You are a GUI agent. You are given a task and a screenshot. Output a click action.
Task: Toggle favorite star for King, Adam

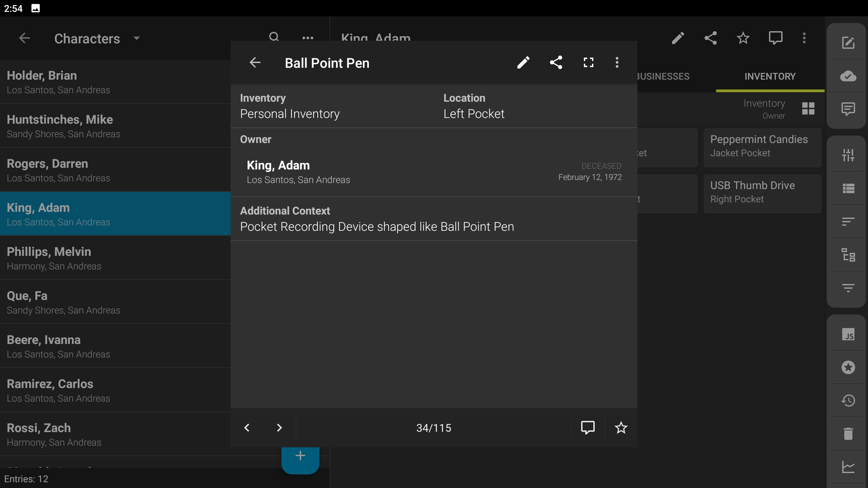(x=743, y=38)
